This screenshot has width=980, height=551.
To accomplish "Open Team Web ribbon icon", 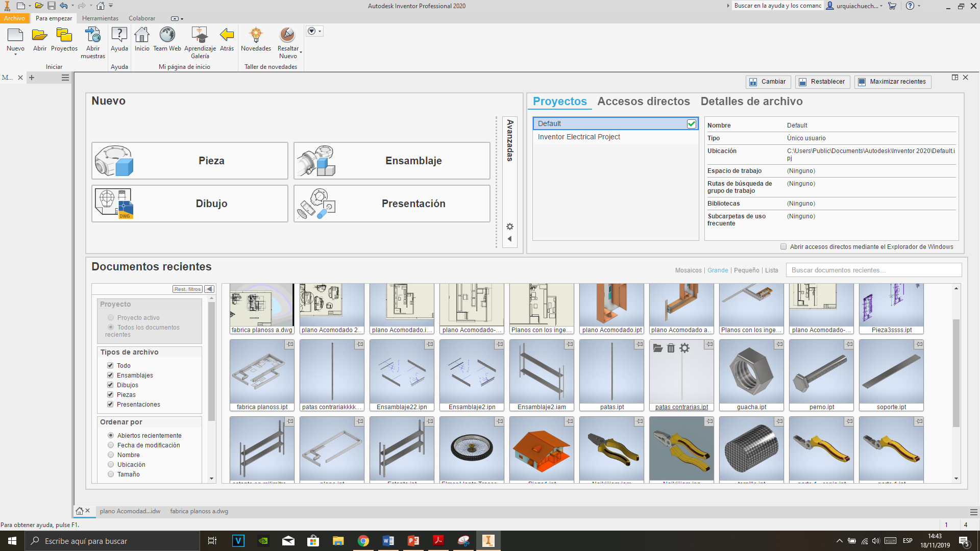I will (167, 35).
